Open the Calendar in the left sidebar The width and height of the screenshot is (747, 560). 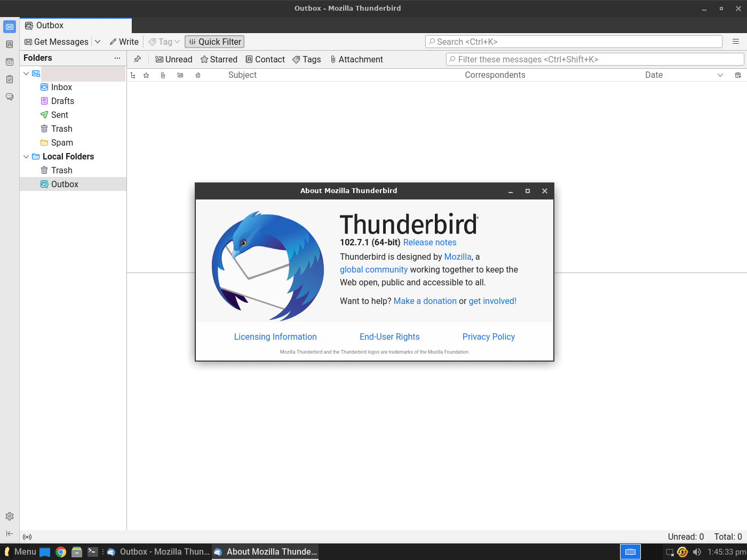pyautogui.click(x=9, y=62)
